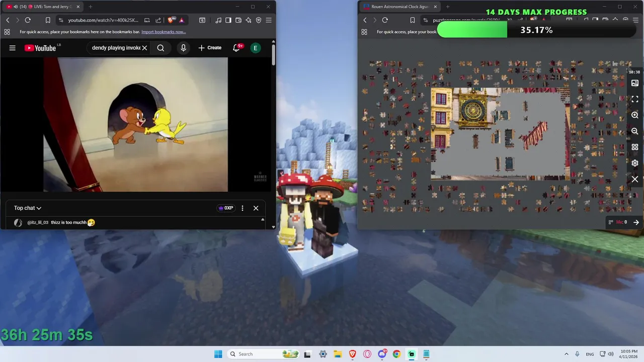The height and width of the screenshot is (362, 644).
Task: Run the YouTube search with magnifier button
Action: pos(160,48)
